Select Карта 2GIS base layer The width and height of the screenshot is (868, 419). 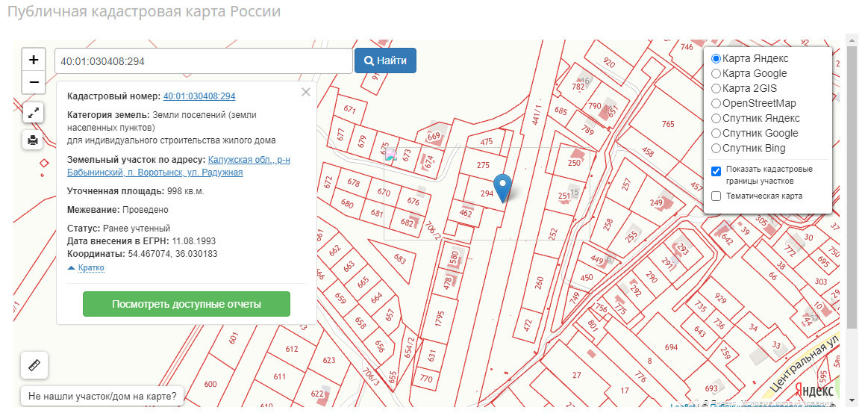pyautogui.click(x=716, y=88)
